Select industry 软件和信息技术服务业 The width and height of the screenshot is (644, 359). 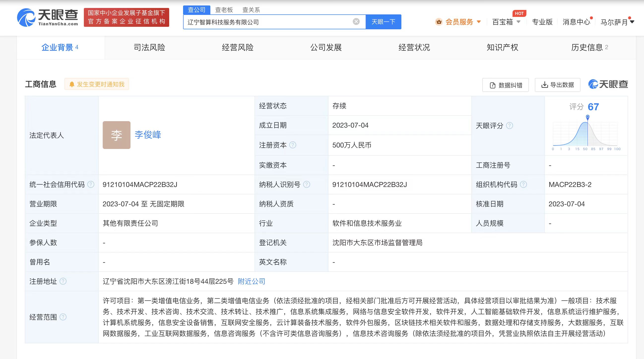[x=367, y=223]
